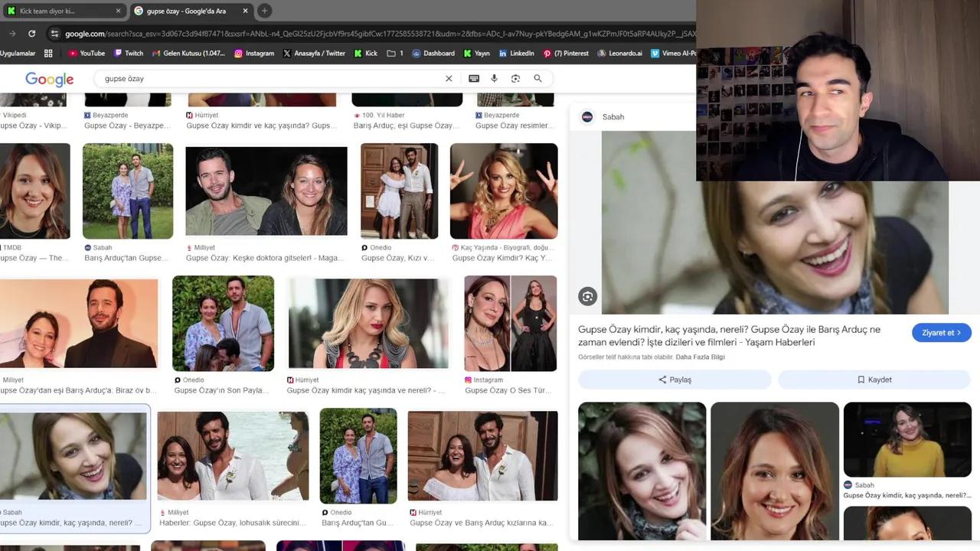This screenshot has height=551, width=980.
Task: Expand the bookmark folder labeled 1
Action: (395, 54)
